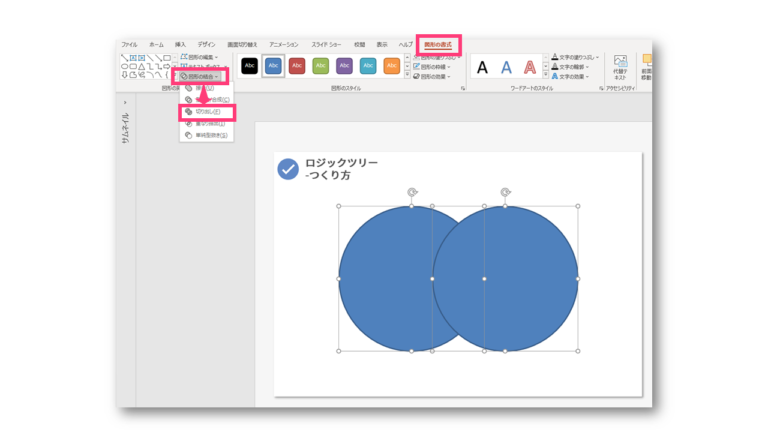The image size is (768, 432).
Task: Select the 図形の書式 tab
Action: (x=438, y=45)
